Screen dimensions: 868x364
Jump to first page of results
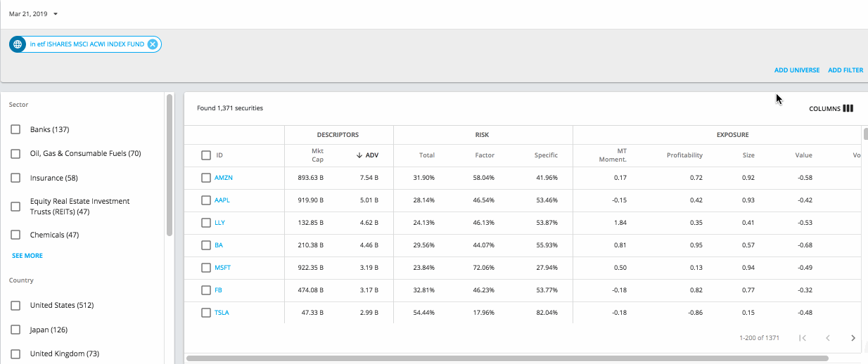pos(803,338)
